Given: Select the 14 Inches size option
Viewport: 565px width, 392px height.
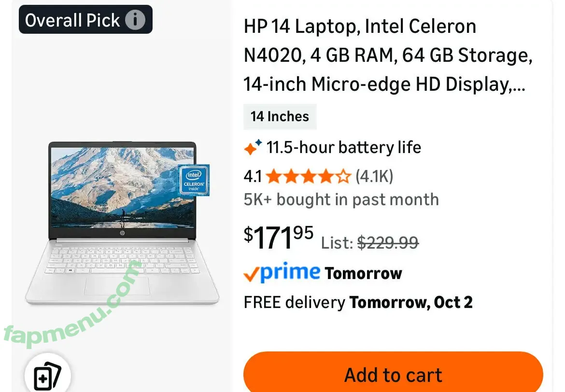Looking at the screenshot, I should tap(280, 116).
